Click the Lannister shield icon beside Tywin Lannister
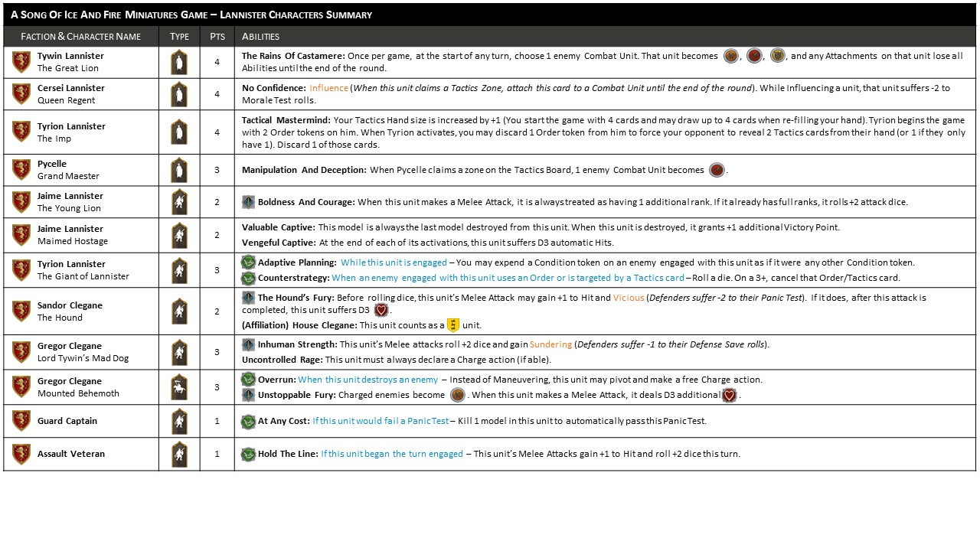 (21, 61)
